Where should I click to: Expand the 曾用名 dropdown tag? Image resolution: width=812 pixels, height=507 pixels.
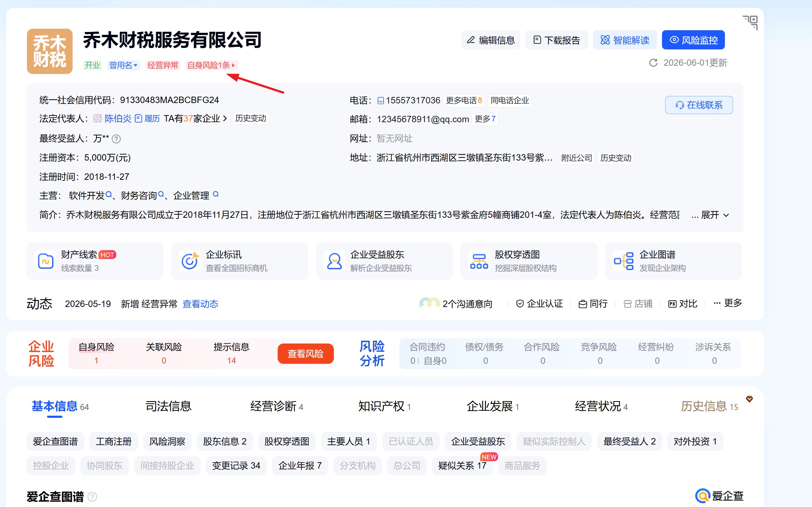point(123,65)
